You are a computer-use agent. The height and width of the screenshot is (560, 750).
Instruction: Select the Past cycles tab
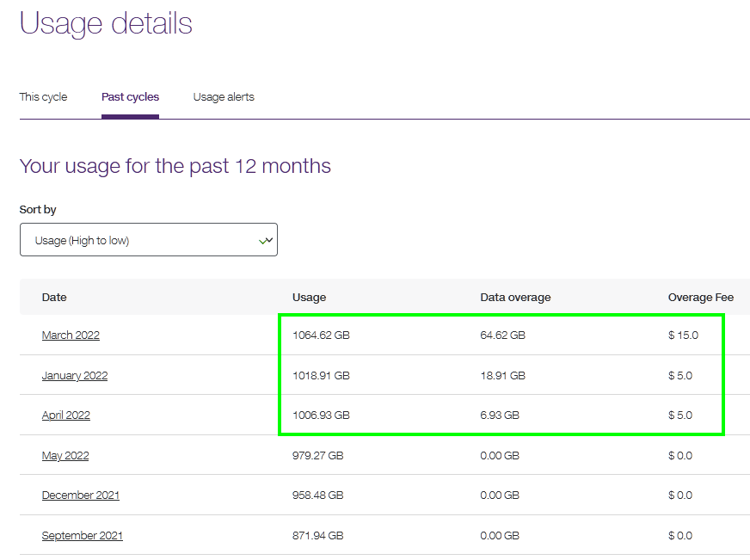click(130, 97)
